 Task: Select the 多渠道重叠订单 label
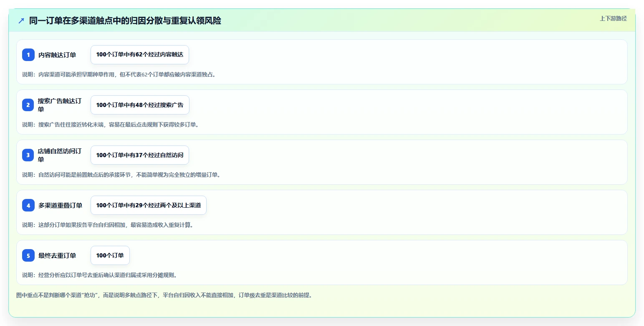click(x=60, y=205)
